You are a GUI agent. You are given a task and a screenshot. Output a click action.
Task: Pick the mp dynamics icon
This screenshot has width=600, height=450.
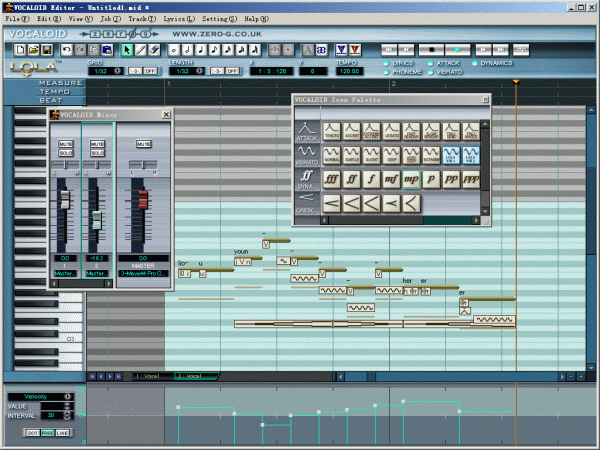coord(411,179)
